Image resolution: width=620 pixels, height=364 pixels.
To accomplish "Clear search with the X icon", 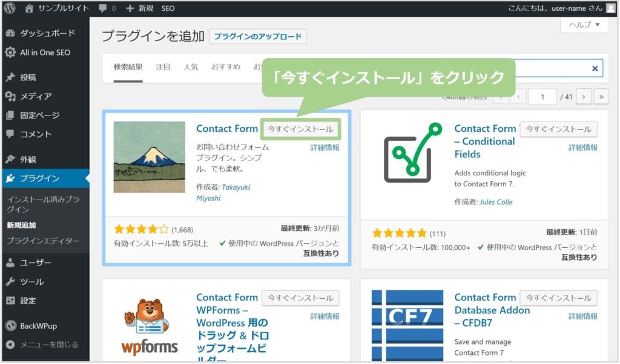I will pos(595,69).
